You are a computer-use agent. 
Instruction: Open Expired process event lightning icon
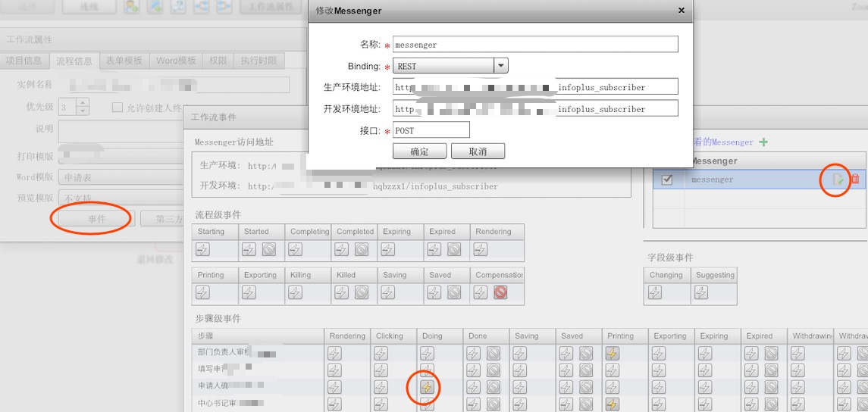[x=434, y=250]
